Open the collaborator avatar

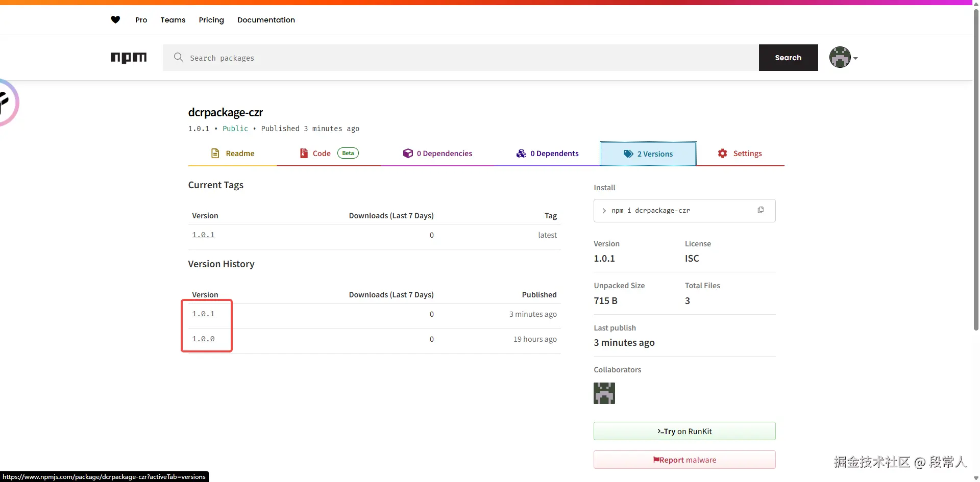point(604,393)
